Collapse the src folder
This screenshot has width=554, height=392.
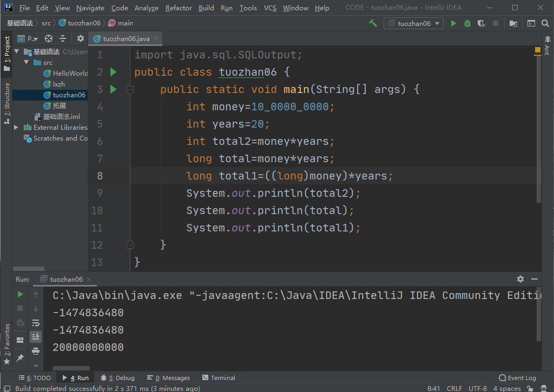(x=27, y=63)
